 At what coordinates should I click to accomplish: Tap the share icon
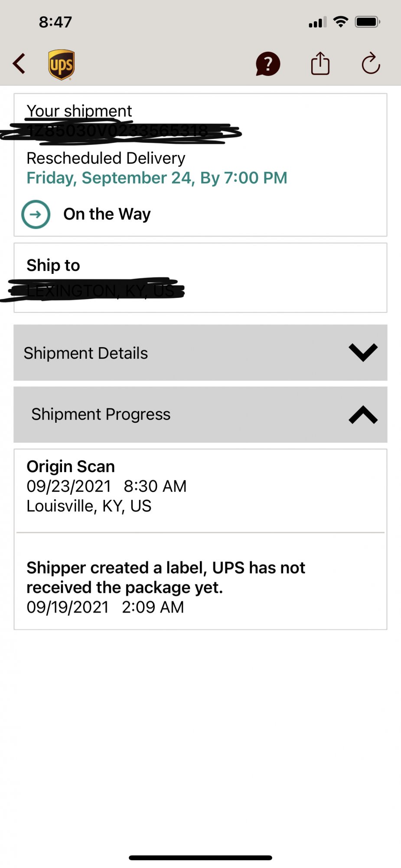(x=320, y=64)
